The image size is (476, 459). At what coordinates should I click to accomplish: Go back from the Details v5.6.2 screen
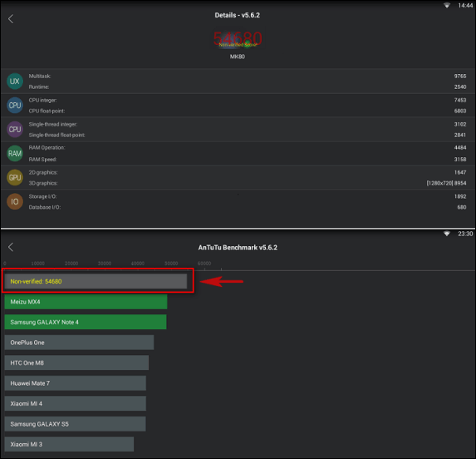(11, 19)
